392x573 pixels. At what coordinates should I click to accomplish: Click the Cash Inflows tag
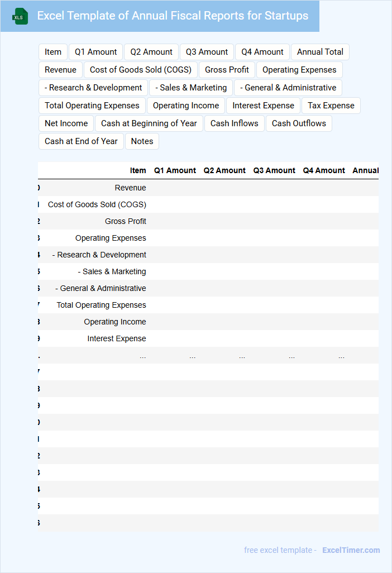click(234, 123)
